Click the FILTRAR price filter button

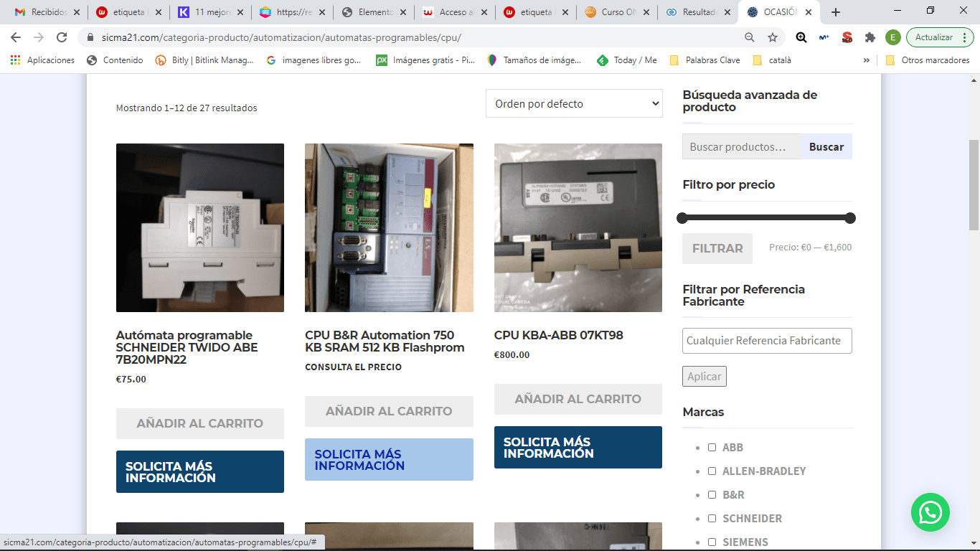point(717,248)
